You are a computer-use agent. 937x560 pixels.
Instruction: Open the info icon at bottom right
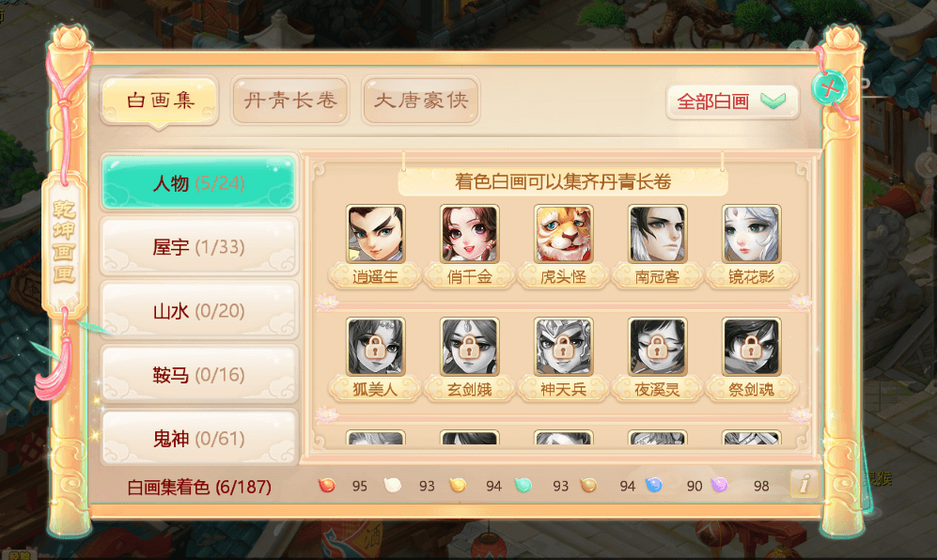click(x=804, y=484)
